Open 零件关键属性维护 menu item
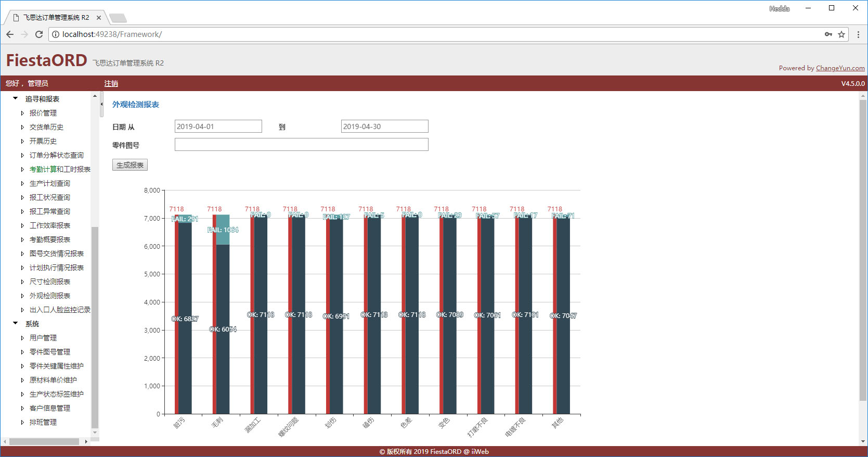 click(57, 366)
